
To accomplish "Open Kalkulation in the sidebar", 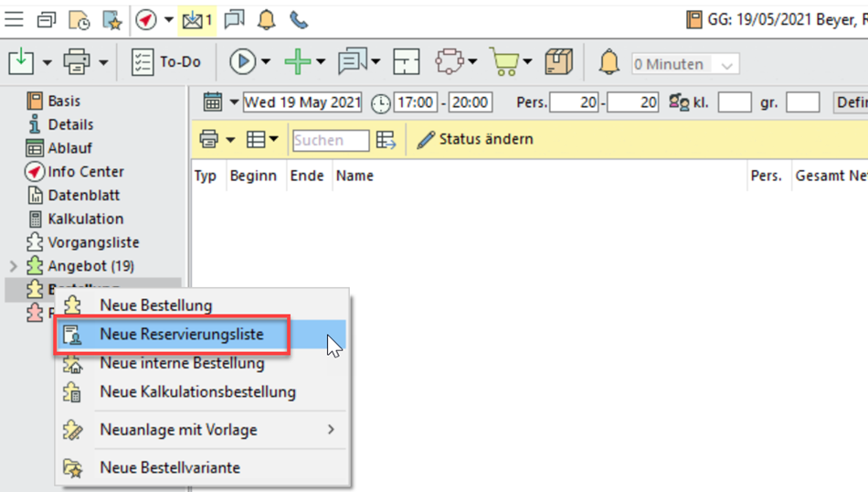I will coord(85,219).
